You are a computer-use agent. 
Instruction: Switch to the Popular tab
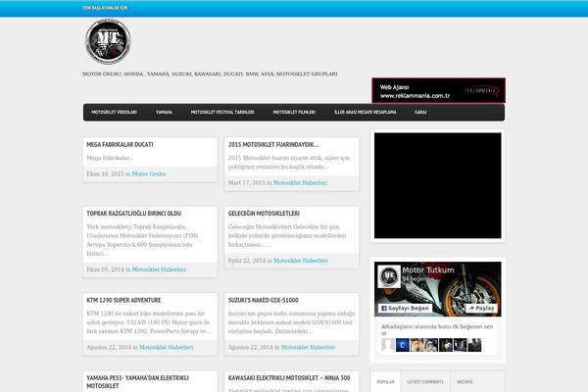tap(385, 382)
